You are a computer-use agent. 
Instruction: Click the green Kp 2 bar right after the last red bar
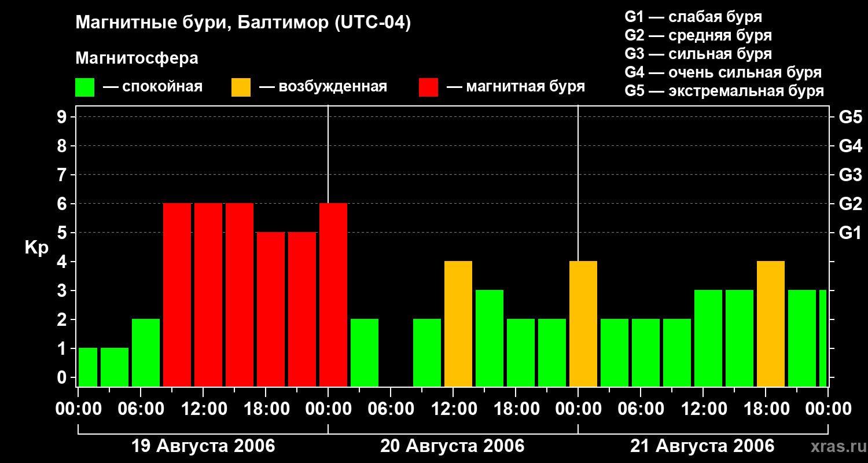(365, 353)
